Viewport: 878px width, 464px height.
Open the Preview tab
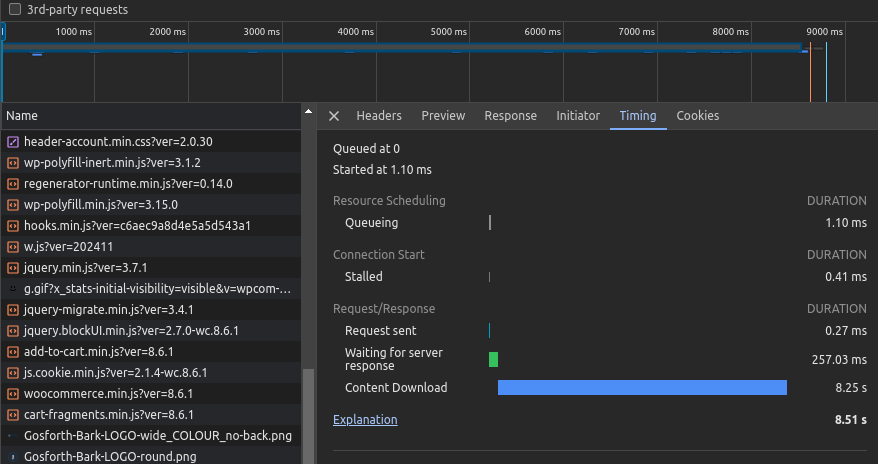(x=443, y=116)
